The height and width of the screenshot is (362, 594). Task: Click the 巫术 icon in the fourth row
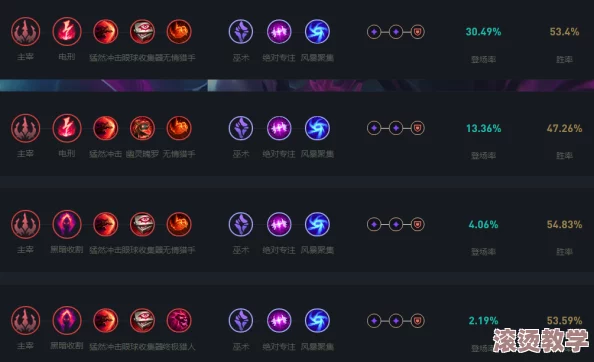pos(241,321)
